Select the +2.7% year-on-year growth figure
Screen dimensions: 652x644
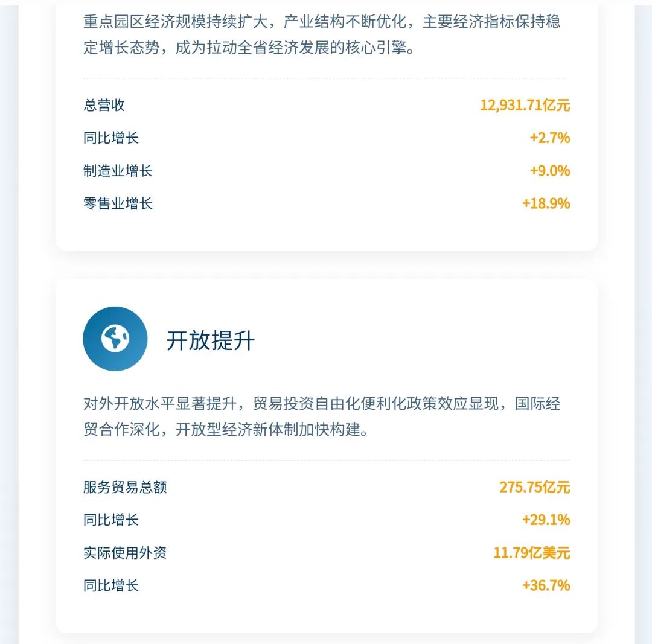click(550, 138)
